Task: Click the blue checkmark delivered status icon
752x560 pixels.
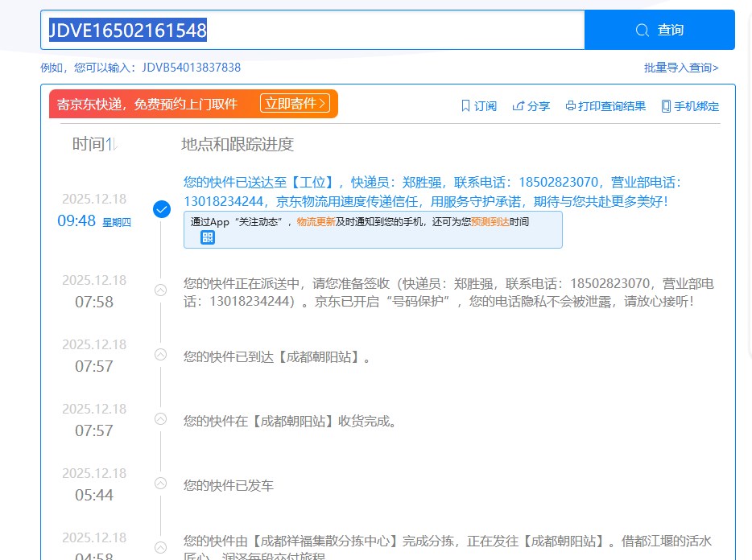Action: [x=162, y=209]
